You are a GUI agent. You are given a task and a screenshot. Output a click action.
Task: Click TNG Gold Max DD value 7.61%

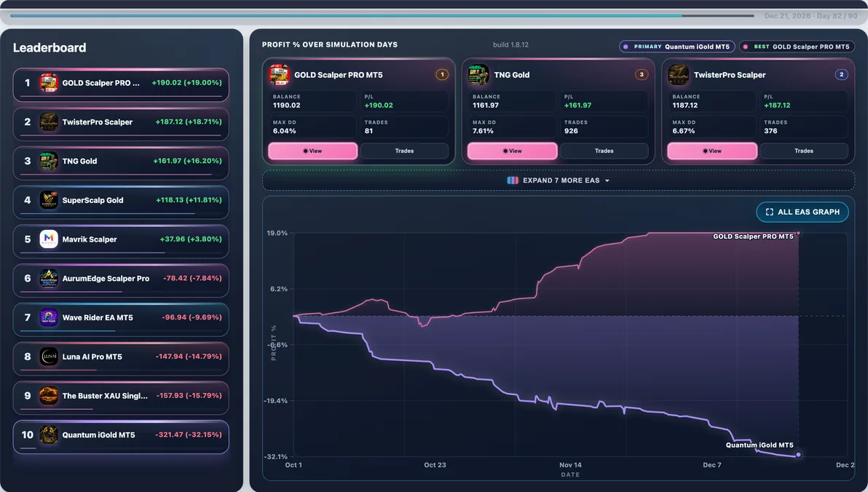(483, 131)
